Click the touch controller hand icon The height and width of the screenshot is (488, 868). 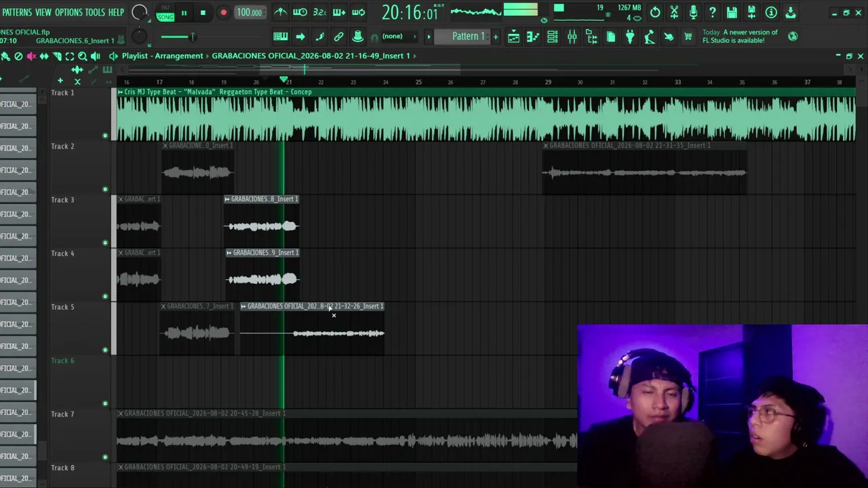tap(669, 37)
